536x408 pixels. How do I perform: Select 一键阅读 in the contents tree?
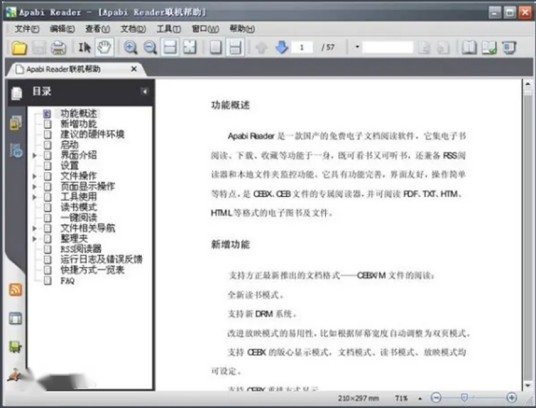click(79, 218)
